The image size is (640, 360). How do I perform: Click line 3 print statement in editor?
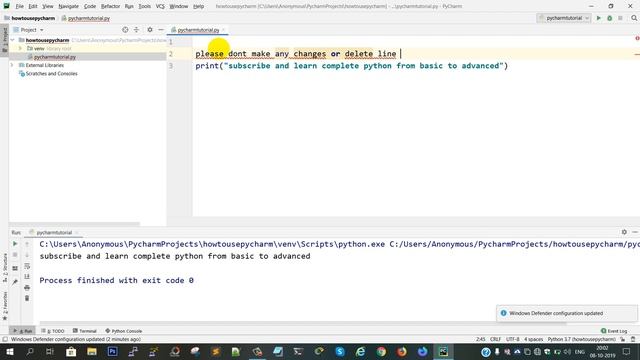(351, 66)
